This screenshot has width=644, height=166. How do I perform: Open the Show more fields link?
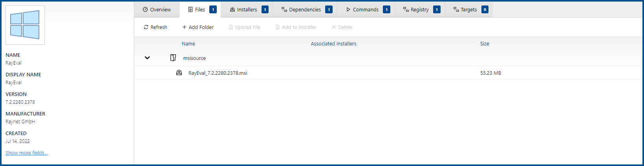pyautogui.click(x=26, y=153)
